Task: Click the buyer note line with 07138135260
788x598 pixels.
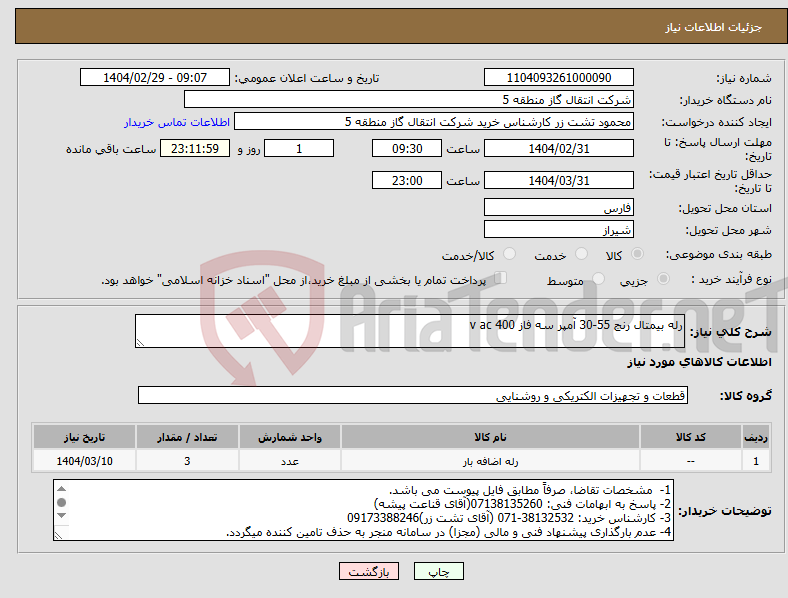Action: [x=523, y=504]
